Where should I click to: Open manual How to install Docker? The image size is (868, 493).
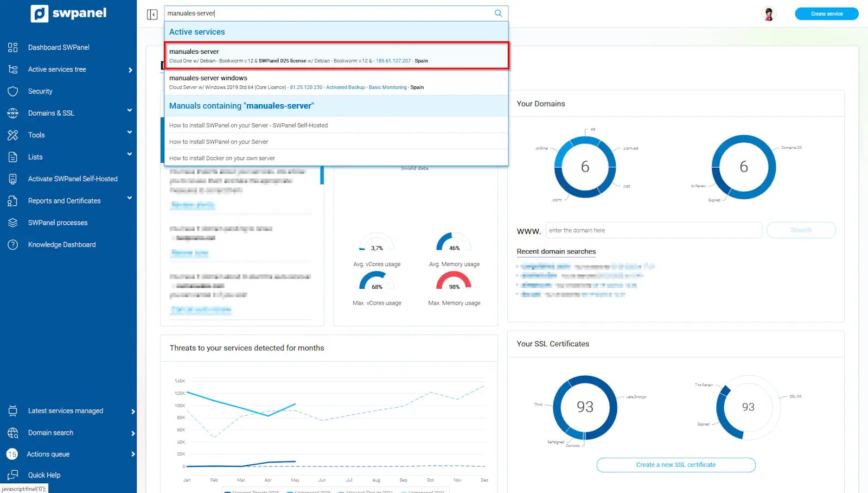coord(336,158)
